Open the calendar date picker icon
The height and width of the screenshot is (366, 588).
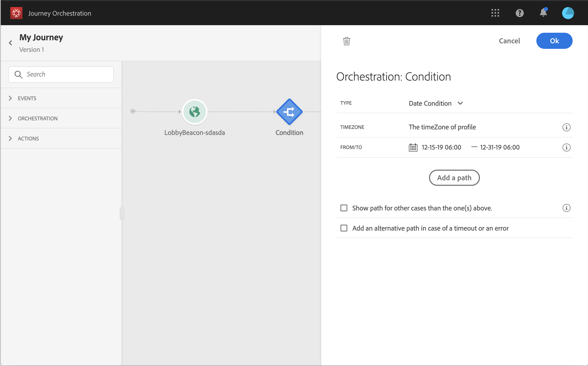tap(413, 148)
